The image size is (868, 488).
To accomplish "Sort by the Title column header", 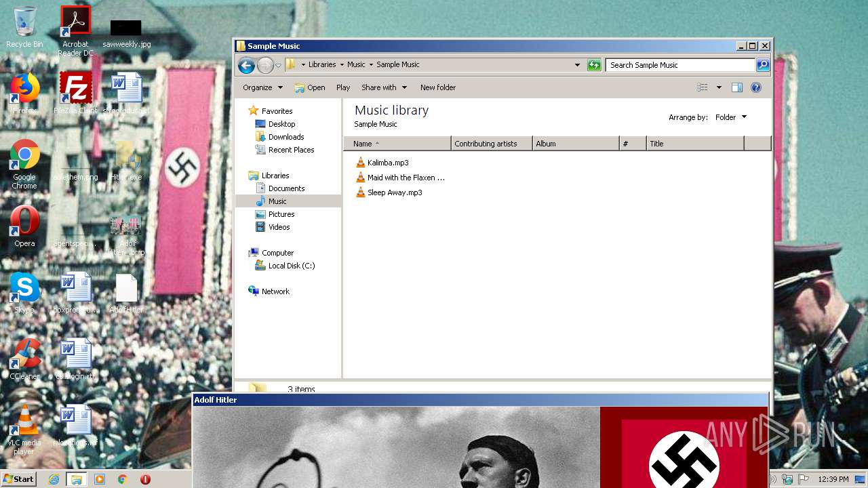I will [x=695, y=144].
